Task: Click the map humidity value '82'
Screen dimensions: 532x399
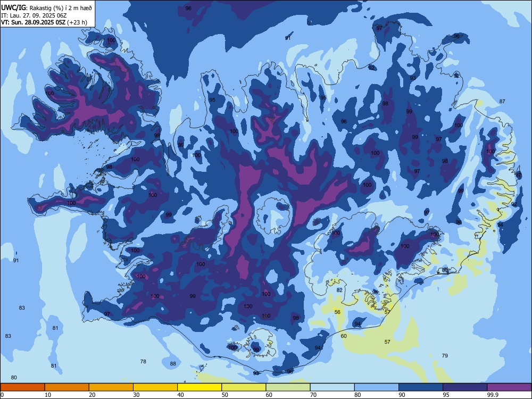Action: click(x=339, y=290)
